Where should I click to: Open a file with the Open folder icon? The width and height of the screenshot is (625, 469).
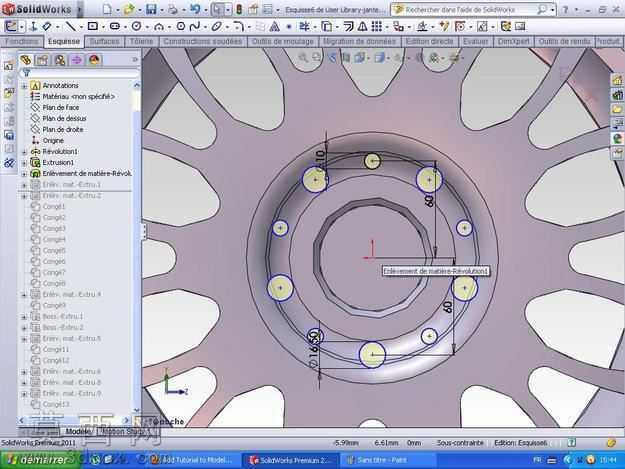tap(129, 9)
